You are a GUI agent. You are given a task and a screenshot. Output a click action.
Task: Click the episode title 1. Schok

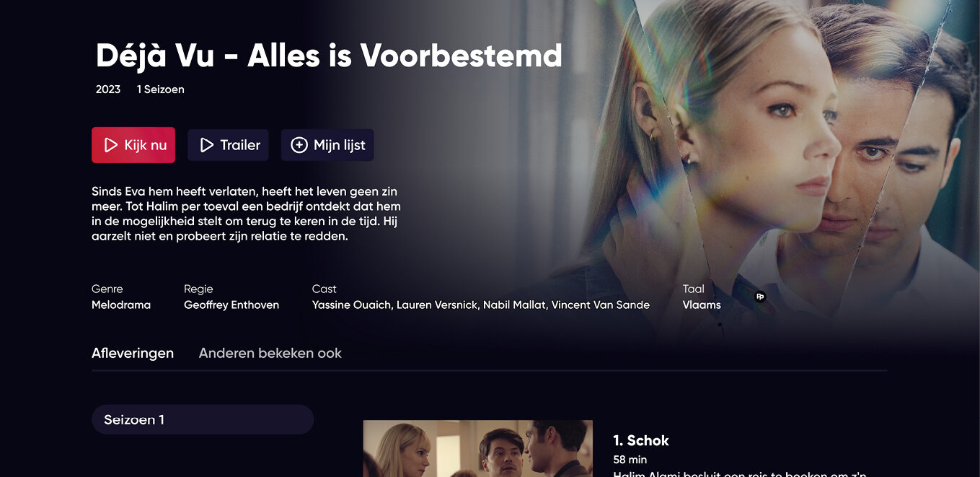(x=641, y=440)
